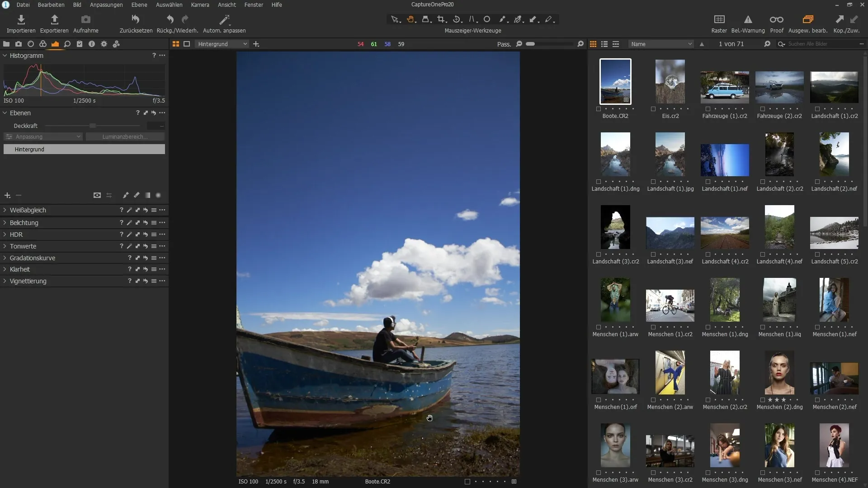
Task: Collapse the Histogramm panel
Action: coord(5,56)
